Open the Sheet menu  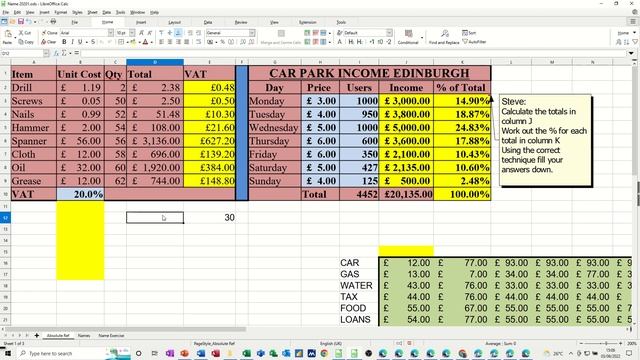[93, 12]
